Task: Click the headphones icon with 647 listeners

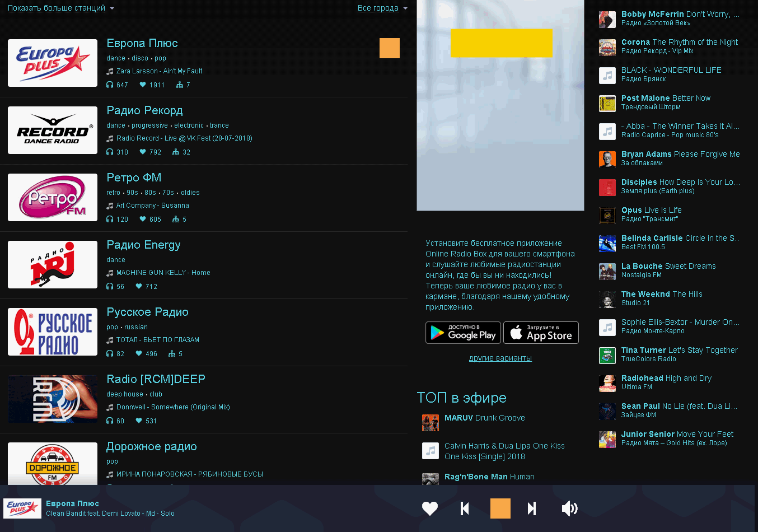Action: (x=110, y=85)
